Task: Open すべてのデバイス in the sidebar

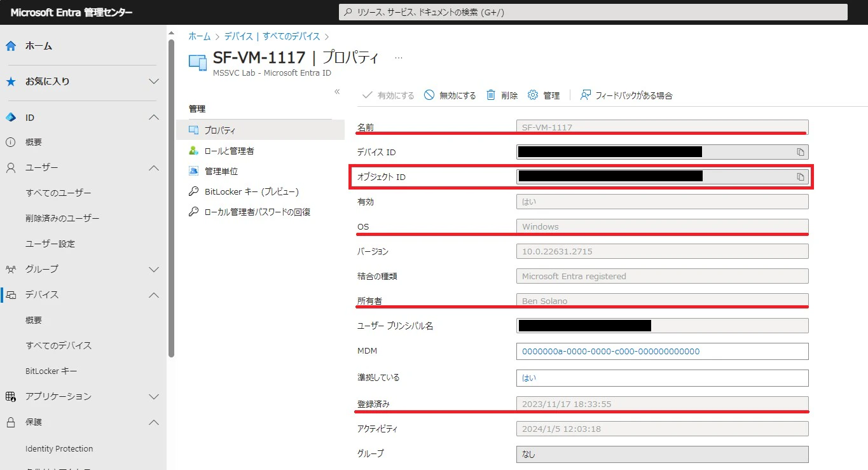Action: coord(59,346)
